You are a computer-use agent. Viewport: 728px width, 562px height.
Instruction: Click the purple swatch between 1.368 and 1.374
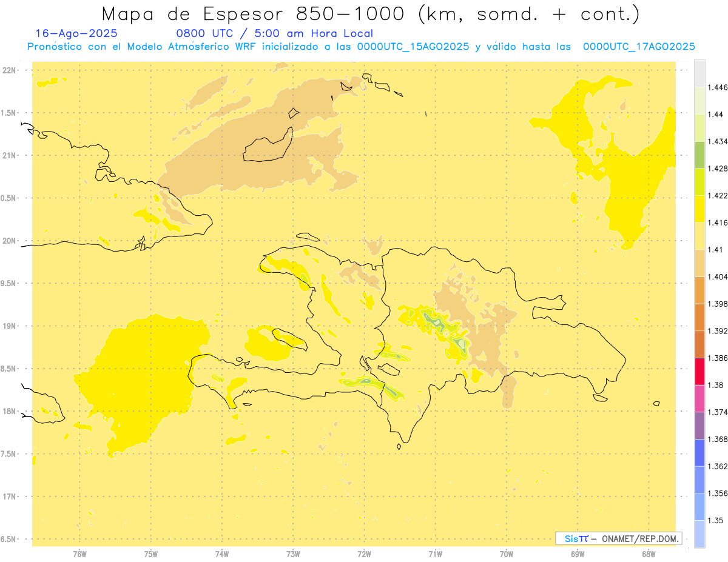tap(699, 426)
